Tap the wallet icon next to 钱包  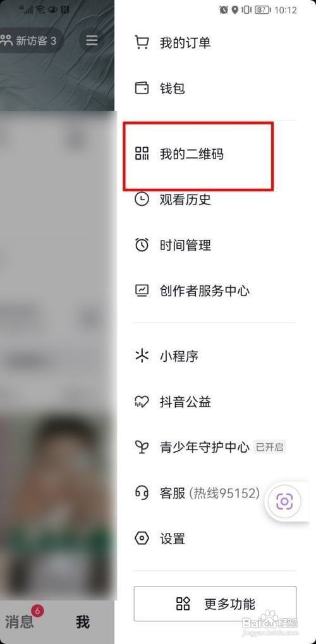coord(142,88)
